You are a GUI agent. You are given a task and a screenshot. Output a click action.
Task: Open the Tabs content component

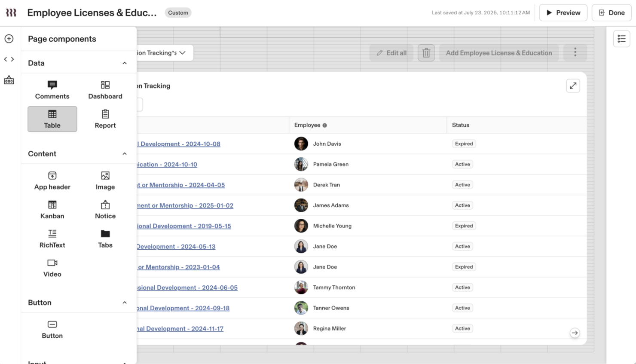[105, 239]
